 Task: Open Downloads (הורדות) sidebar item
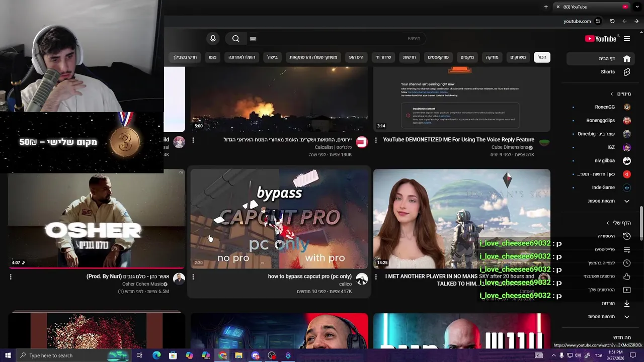point(601,303)
